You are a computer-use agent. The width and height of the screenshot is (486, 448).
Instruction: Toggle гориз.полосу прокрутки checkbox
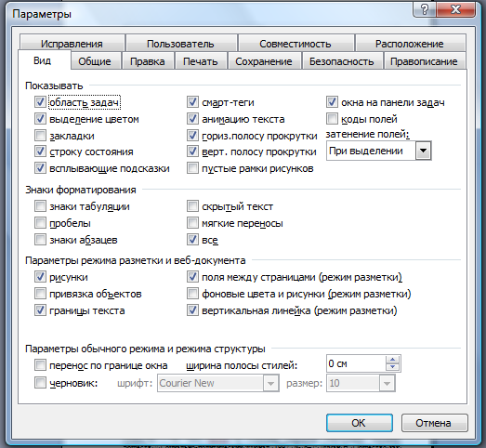point(192,136)
